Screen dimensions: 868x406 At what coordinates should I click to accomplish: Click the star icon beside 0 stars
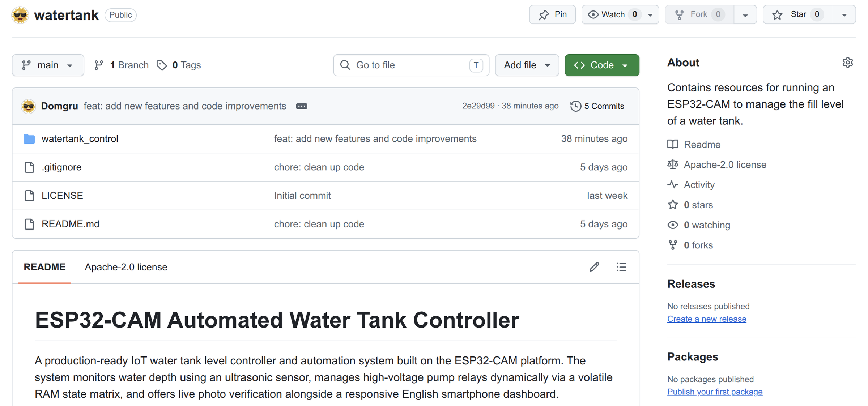point(673,205)
